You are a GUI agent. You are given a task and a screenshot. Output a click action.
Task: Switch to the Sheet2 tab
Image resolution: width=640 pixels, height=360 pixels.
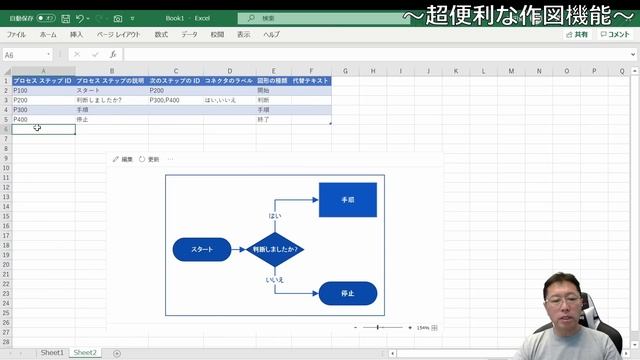(x=85, y=353)
